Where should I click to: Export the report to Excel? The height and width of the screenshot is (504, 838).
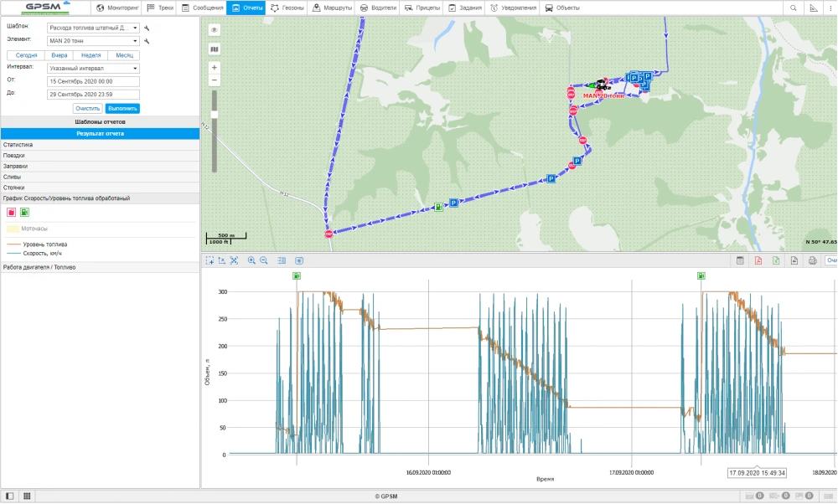coord(776,260)
